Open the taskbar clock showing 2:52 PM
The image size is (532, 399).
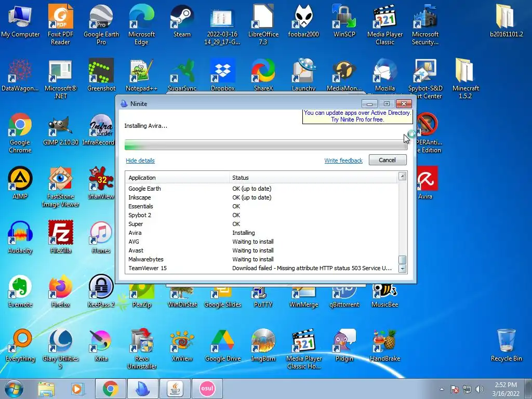506,389
